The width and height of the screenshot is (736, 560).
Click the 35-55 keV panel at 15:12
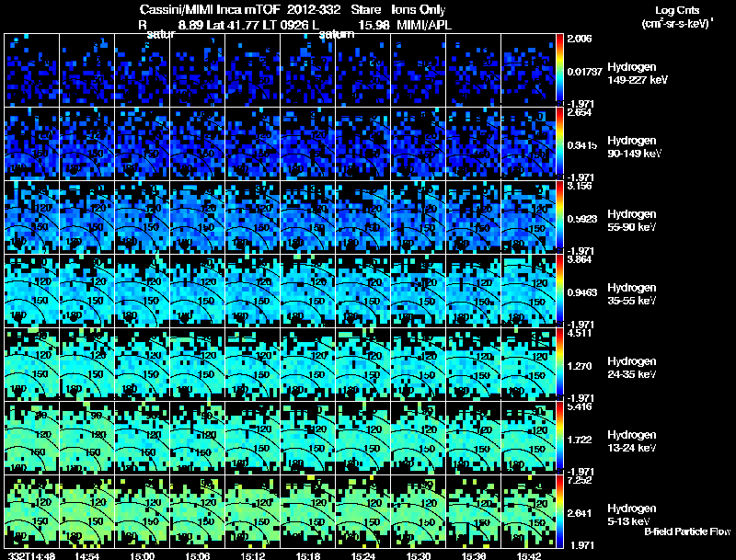point(252,291)
